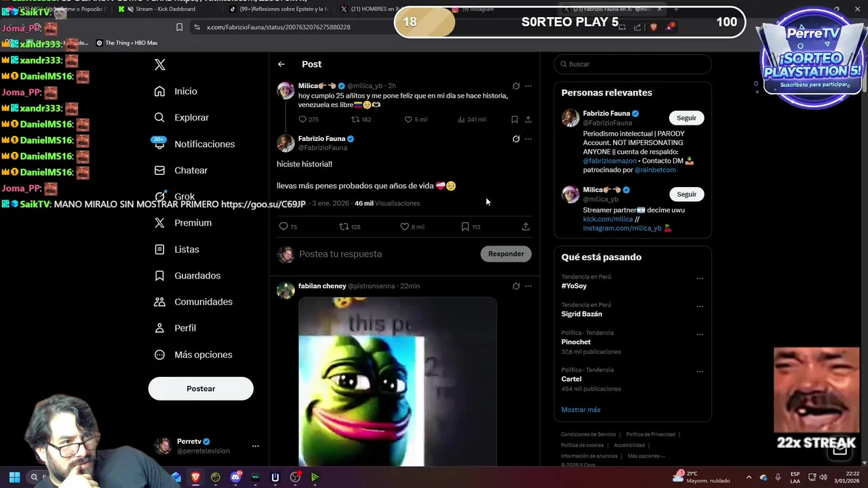Click the Buscar search field
Viewport: 868px width, 488px height.
(x=633, y=64)
